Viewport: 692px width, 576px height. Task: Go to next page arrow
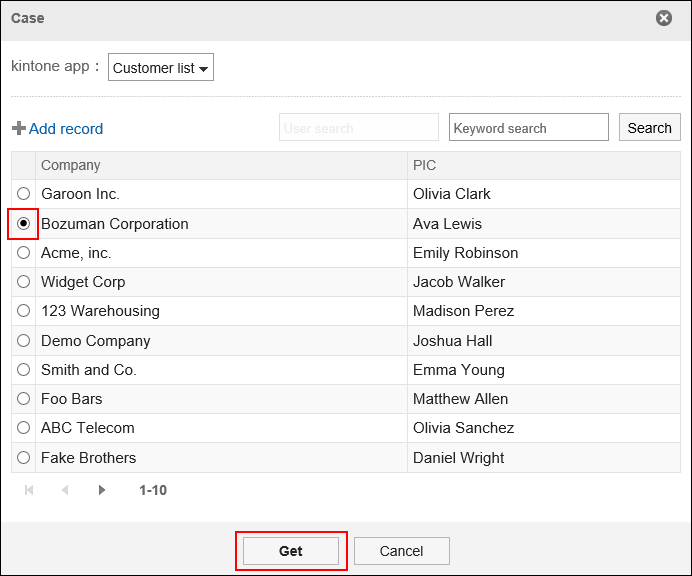pyautogui.click(x=102, y=490)
